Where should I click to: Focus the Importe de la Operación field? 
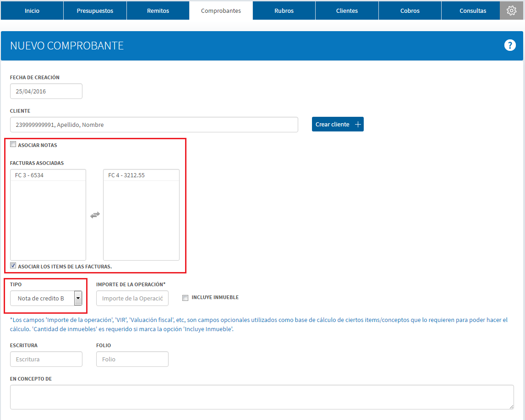[132, 298]
